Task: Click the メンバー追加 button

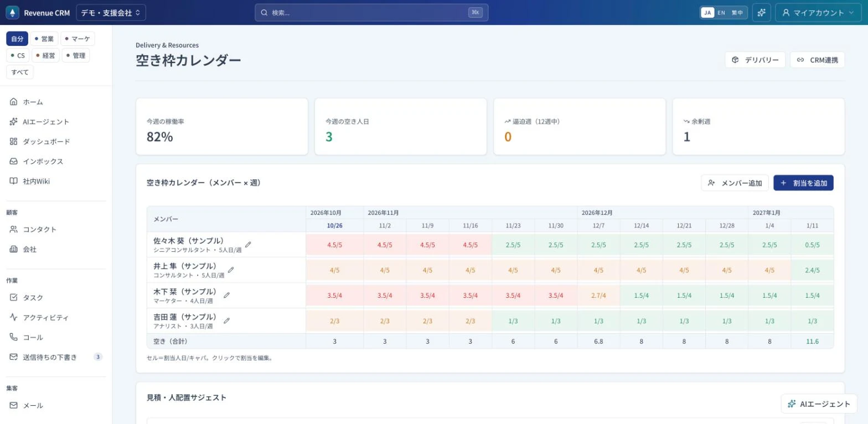Action: pos(735,183)
